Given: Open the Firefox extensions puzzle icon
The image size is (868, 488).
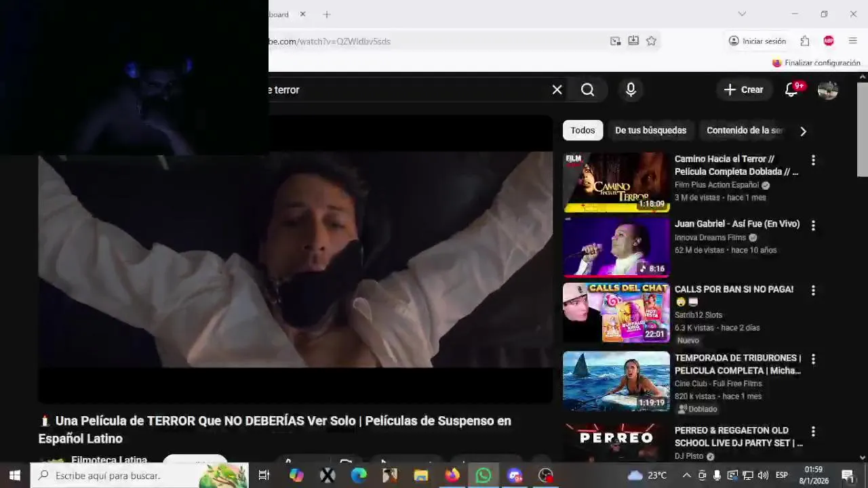Looking at the screenshot, I should coord(804,41).
